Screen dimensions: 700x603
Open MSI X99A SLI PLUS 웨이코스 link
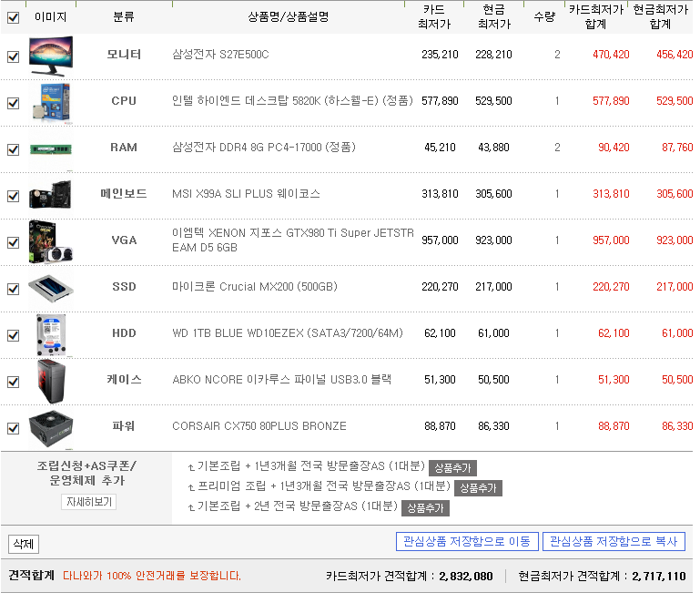click(246, 194)
